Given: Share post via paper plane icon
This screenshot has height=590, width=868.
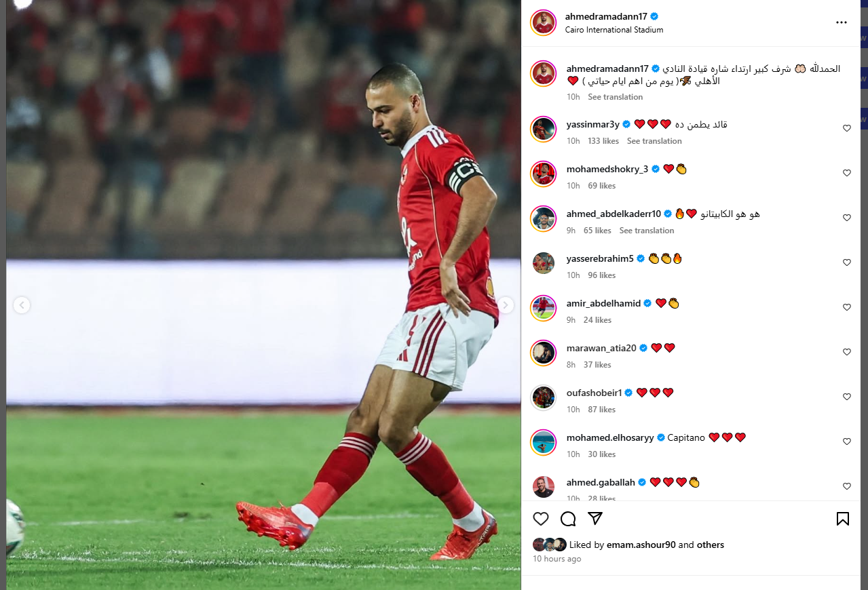Looking at the screenshot, I should pos(595,519).
